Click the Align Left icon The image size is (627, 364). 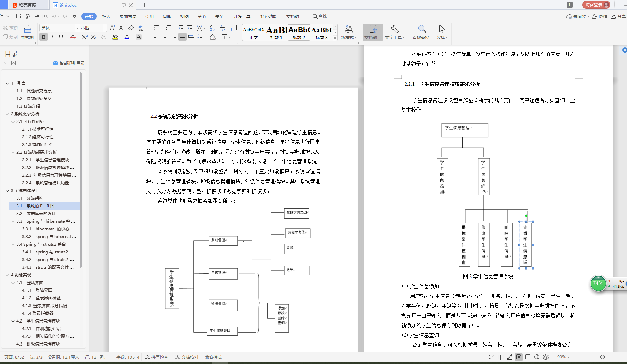point(156,37)
